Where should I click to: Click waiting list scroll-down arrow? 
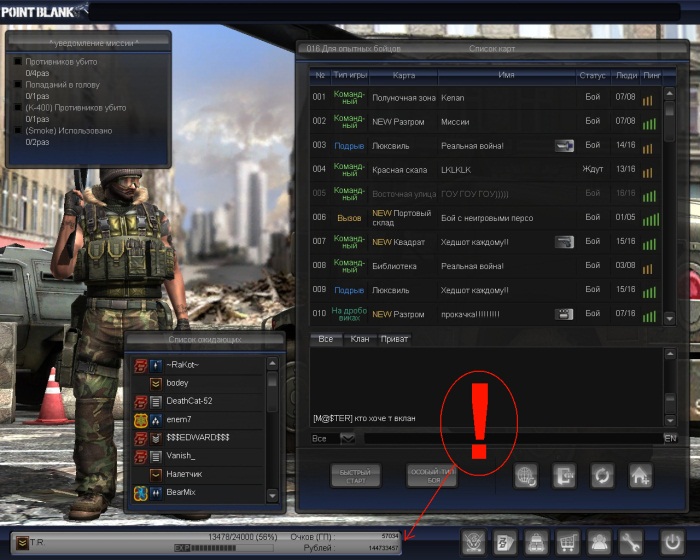272,495
